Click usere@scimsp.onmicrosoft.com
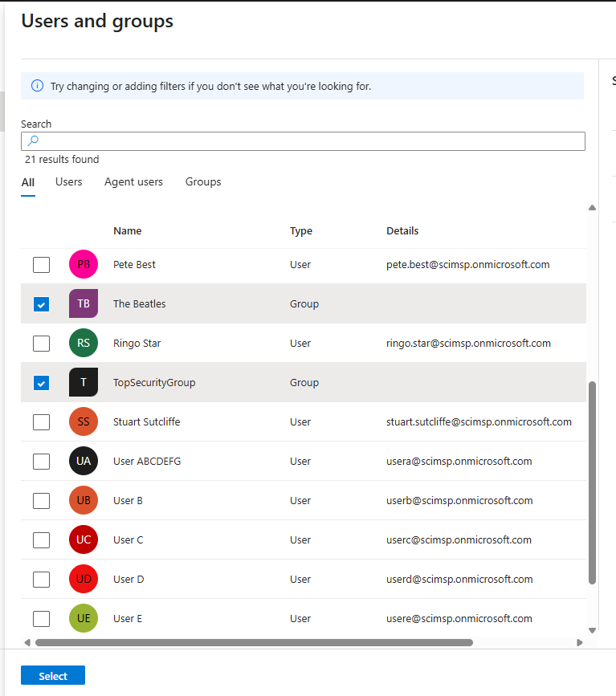616x696 pixels. [x=459, y=618]
